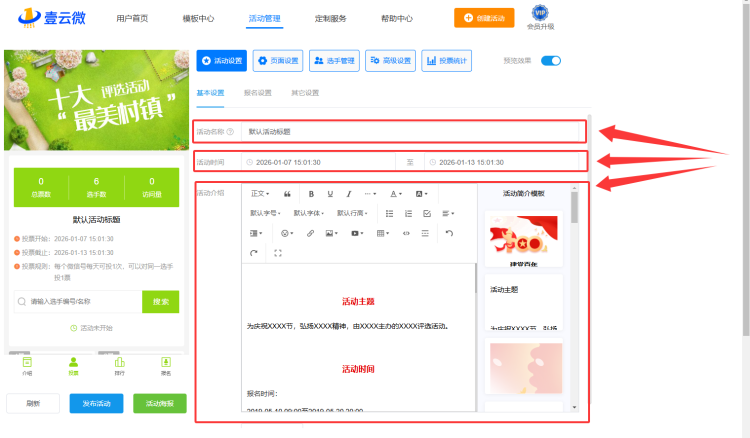Apply italic formatting in the editor

tap(349, 193)
